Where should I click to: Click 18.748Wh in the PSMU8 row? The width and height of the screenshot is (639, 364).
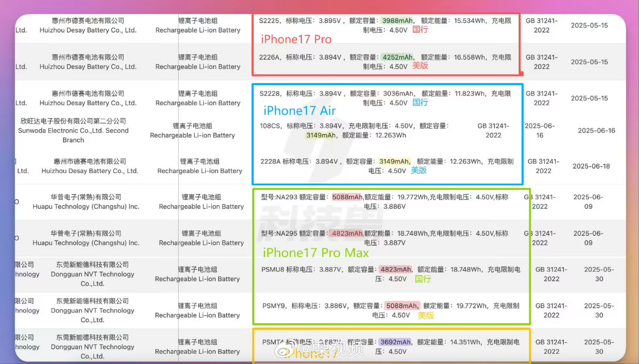[466, 270]
